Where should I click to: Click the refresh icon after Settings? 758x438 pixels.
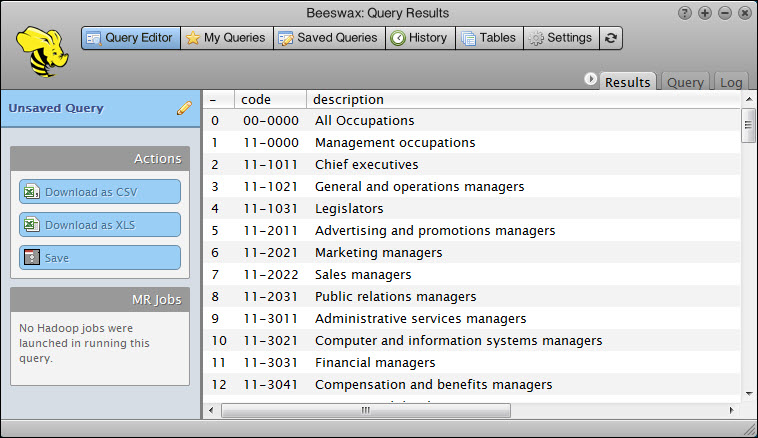pyautogui.click(x=611, y=38)
